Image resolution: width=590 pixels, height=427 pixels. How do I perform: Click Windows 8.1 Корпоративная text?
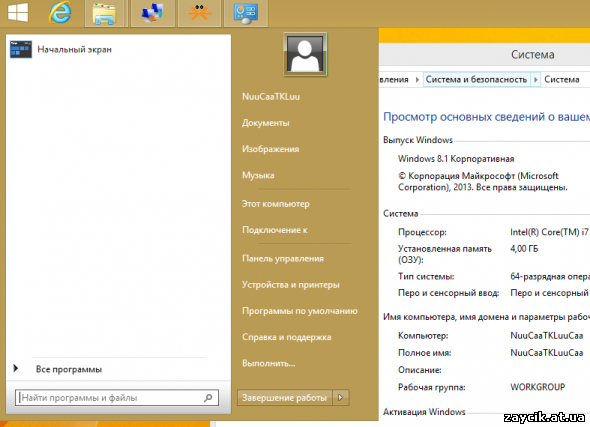(x=456, y=159)
